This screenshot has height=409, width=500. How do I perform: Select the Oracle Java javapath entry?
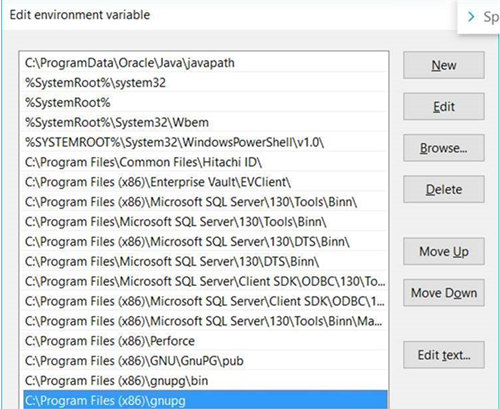coord(205,63)
